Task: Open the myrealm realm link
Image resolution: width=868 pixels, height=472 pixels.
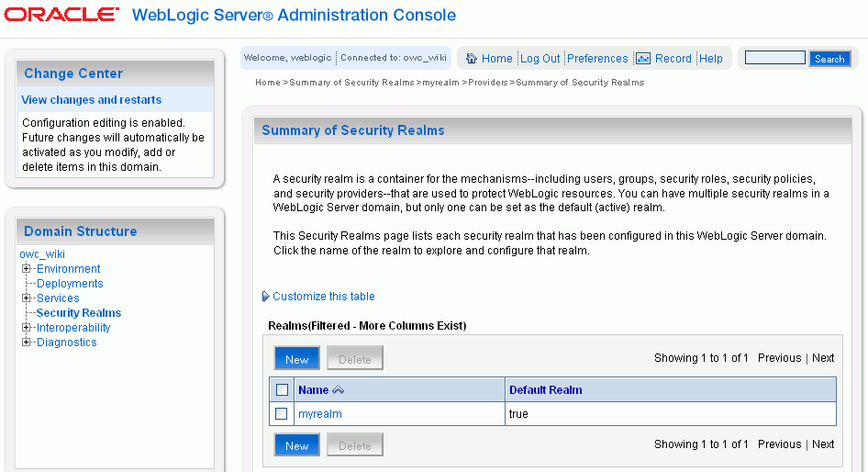Action: coord(320,414)
